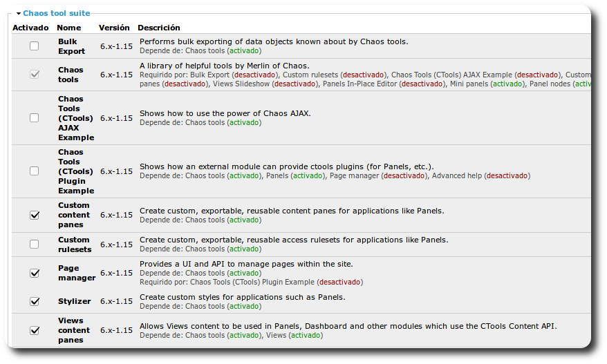Image resolution: width=607 pixels, height=364 pixels.
Task: Uncheck the Custom content panes module
Action: tap(35, 215)
